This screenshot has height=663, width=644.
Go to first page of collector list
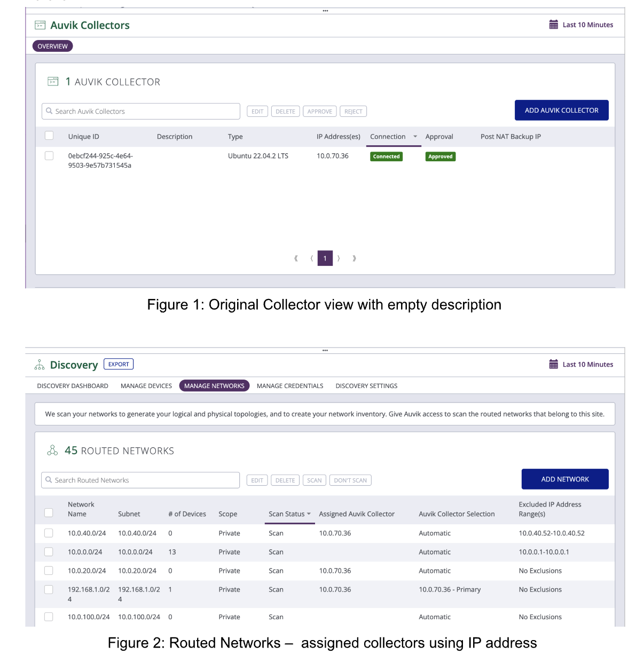coord(296,258)
